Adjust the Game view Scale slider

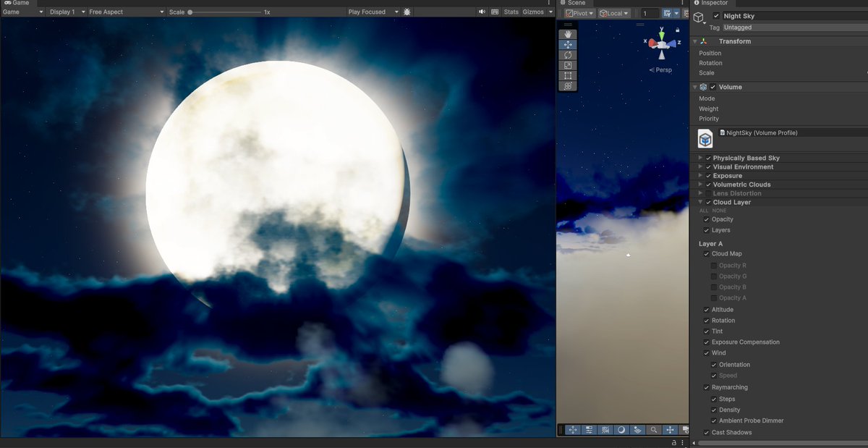[x=225, y=12]
